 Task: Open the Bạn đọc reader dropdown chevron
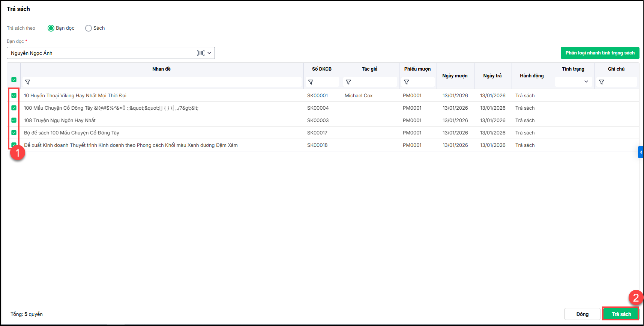(209, 53)
